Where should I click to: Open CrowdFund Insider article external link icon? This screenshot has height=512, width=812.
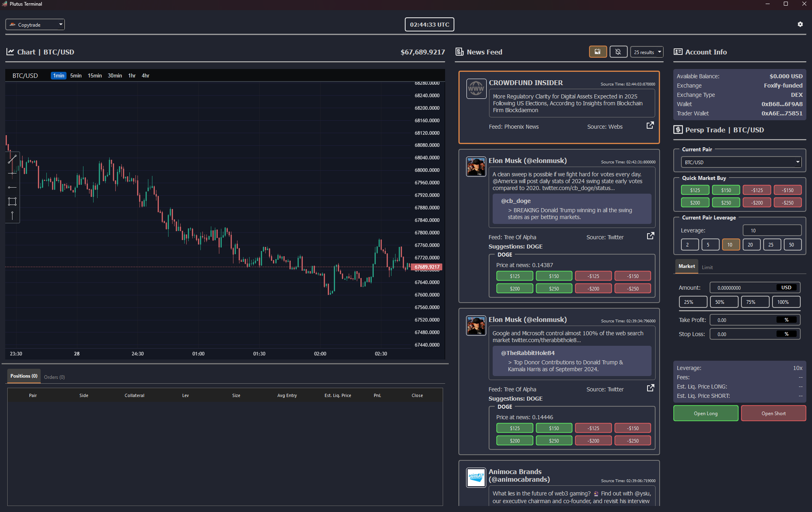pos(650,125)
